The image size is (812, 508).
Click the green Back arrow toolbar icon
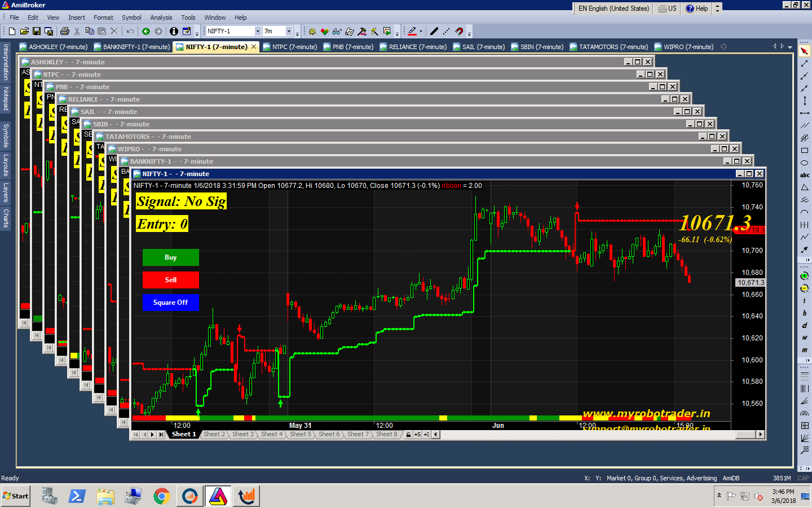pyautogui.click(x=146, y=32)
